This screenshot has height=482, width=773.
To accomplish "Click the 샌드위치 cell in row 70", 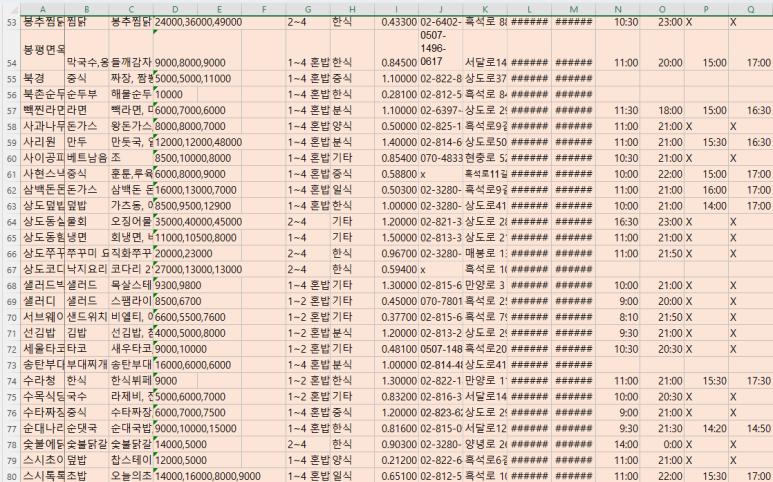I will (x=87, y=317).
